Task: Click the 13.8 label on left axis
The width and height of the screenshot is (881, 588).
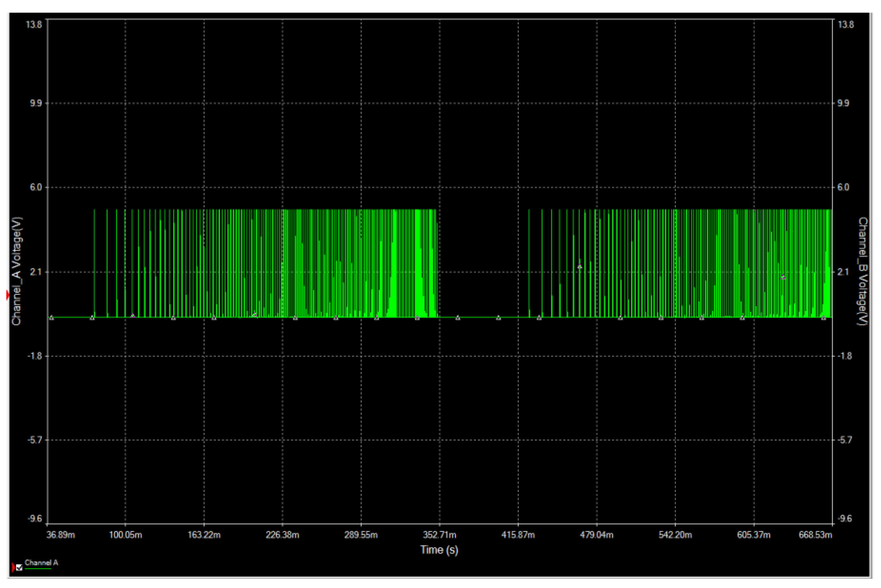Action: [33, 25]
